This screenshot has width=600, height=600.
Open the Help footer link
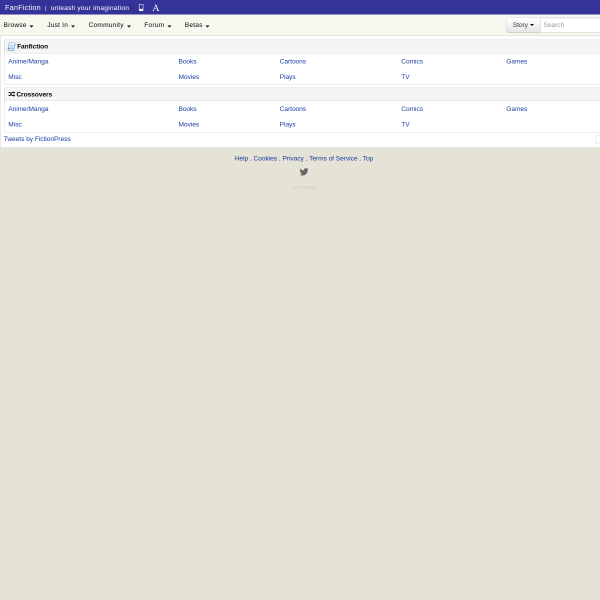(x=241, y=158)
